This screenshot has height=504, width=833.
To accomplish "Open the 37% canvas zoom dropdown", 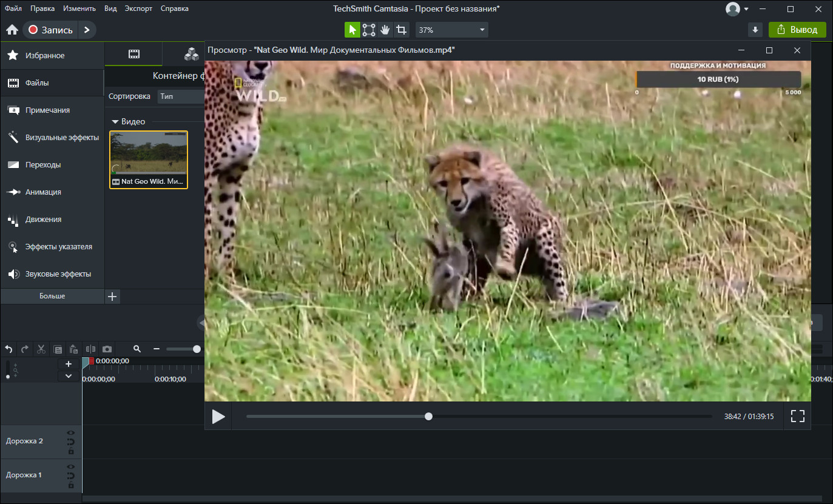I will (451, 30).
